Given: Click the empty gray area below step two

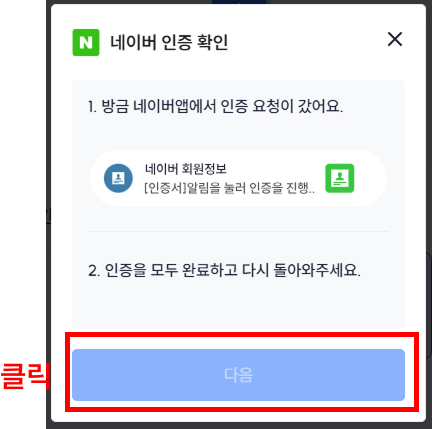Looking at the screenshot, I should tap(238, 305).
